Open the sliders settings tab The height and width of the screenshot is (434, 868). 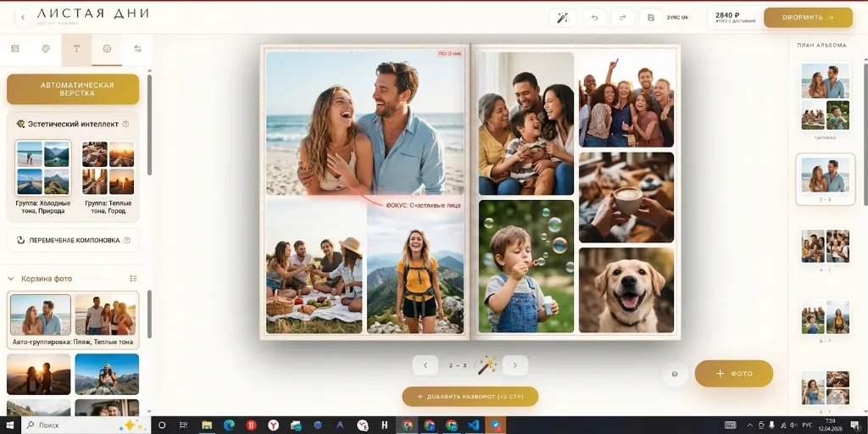coord(137,49)
